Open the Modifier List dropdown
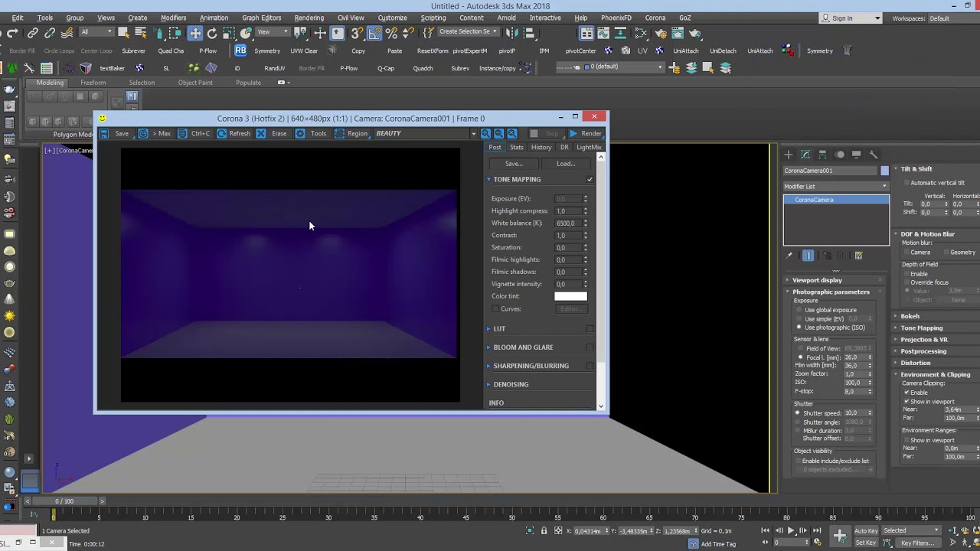Viewport: 980px width, 551px height. [x=836, y=186]
